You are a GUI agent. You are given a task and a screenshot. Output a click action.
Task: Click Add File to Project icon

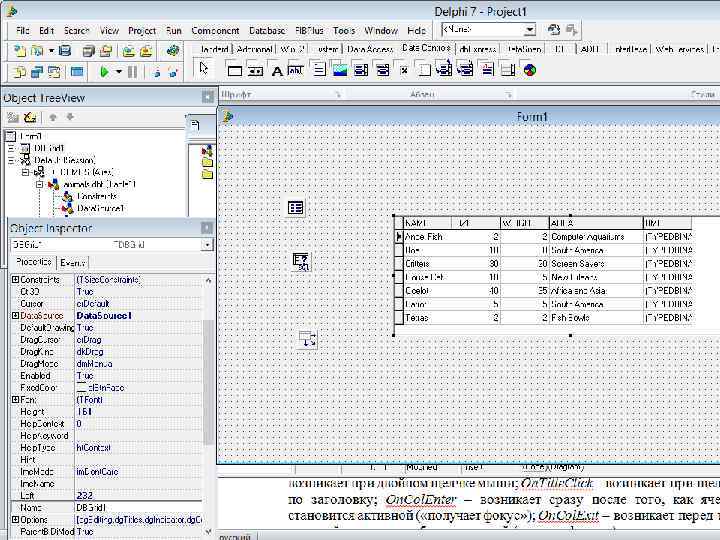(128, 51)
